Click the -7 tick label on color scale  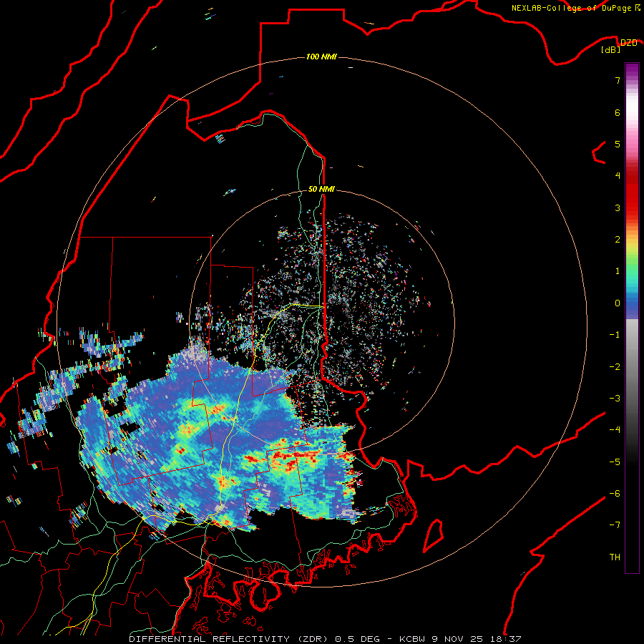(x=615, y=525)
